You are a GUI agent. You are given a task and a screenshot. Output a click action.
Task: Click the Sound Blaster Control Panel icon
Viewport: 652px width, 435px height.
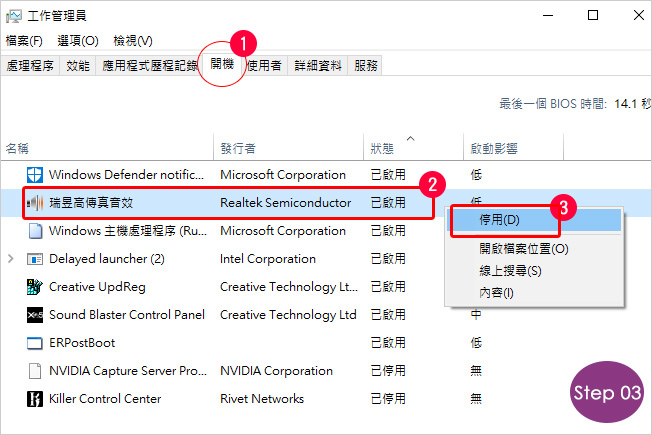pyautogui.click(x=35, y=315)
